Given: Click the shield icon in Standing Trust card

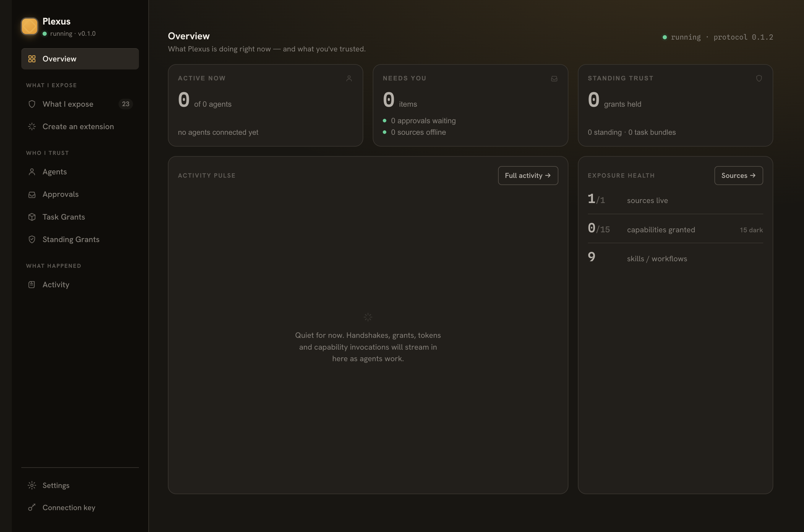Looking at the screenshot, I should (x=759, y=78).
